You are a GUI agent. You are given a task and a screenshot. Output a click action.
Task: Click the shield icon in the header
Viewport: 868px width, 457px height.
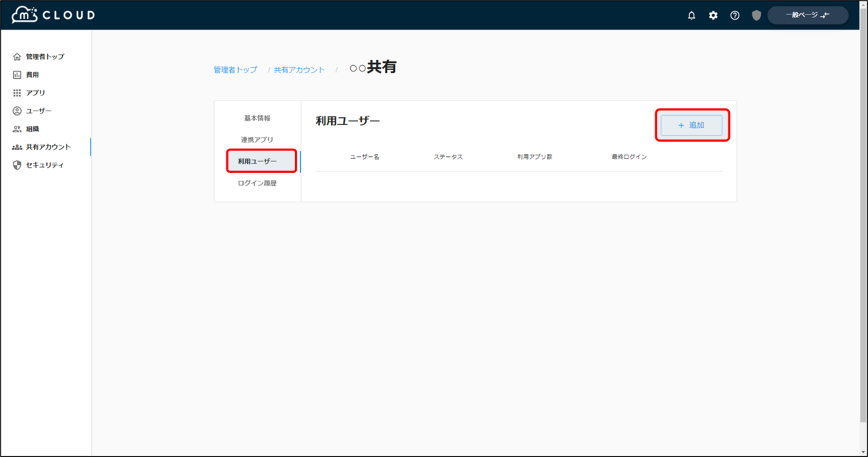[757, 15]
